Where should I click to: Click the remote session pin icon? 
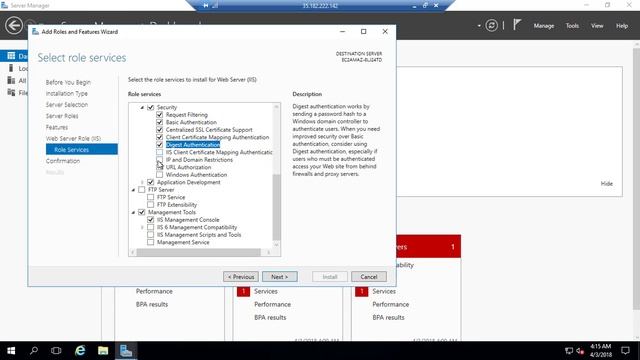pos(206,5)
